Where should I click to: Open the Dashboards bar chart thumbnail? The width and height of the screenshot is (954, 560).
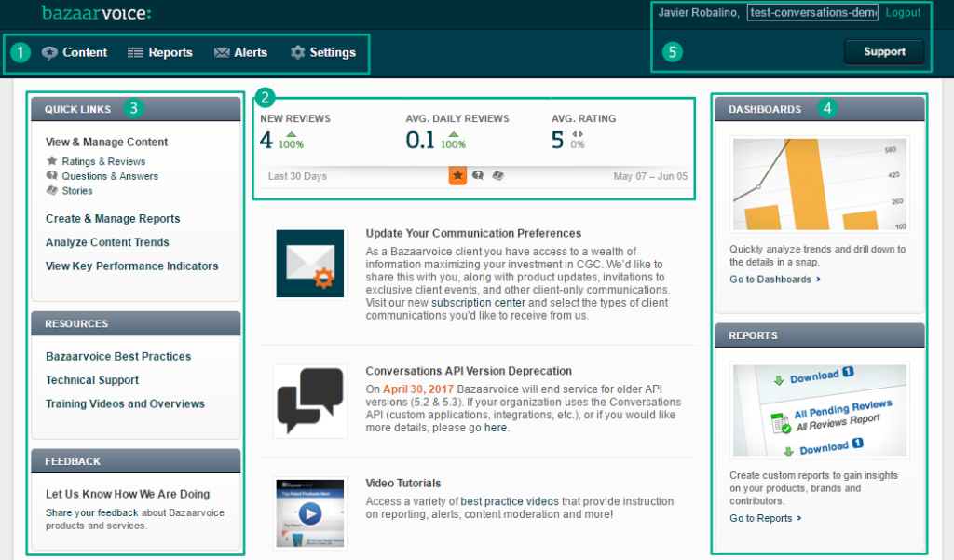coord(819,185)
